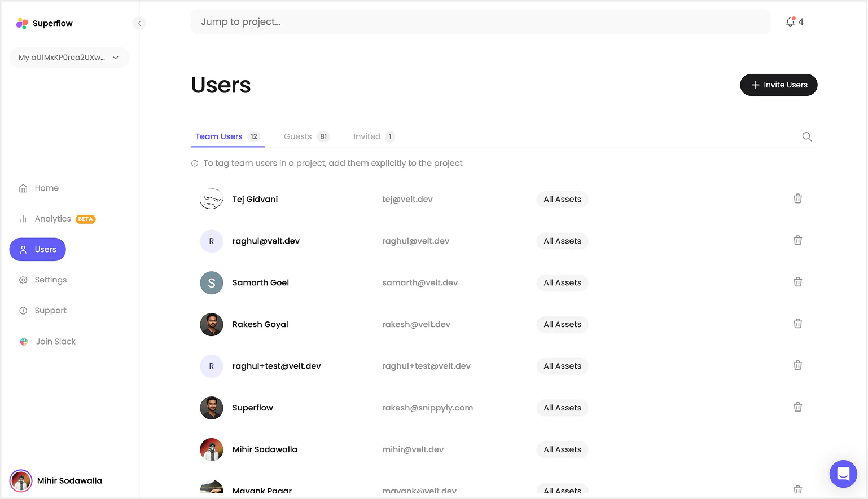868x499 pixels.
Task: Open All Assets dropdown for Samarth Goel
Action: point(562,282)
